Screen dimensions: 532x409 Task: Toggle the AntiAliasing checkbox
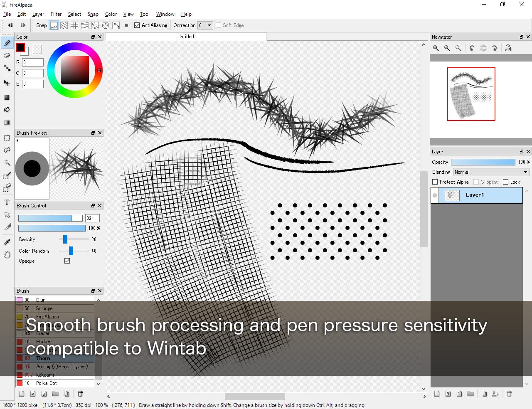tap(137, 25)
